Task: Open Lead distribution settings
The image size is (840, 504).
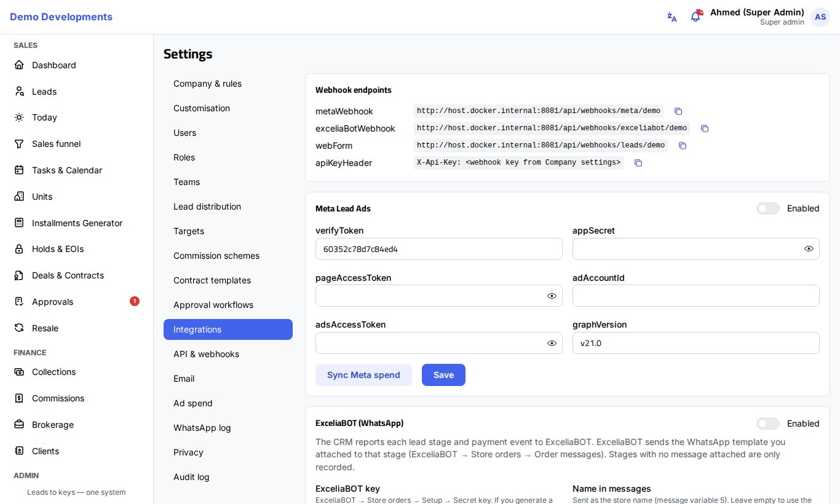Action: (228, 207)
